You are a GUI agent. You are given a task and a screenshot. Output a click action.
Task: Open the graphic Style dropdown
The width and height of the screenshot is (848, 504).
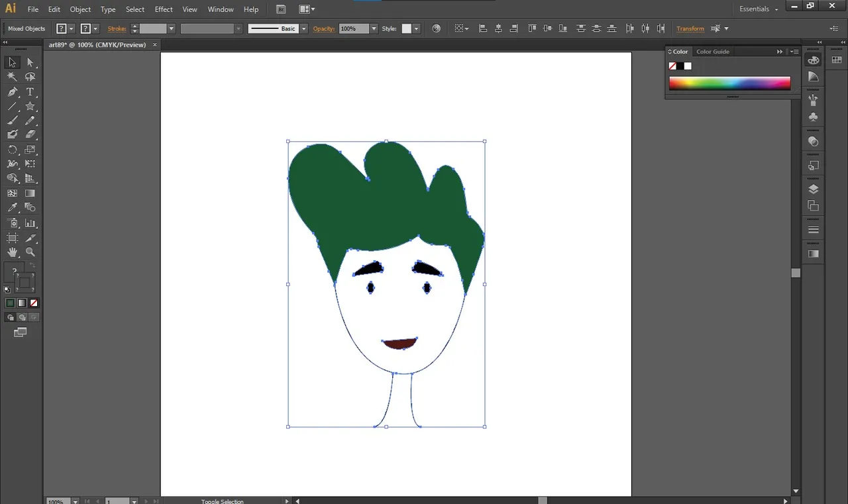tap(416, 28)
